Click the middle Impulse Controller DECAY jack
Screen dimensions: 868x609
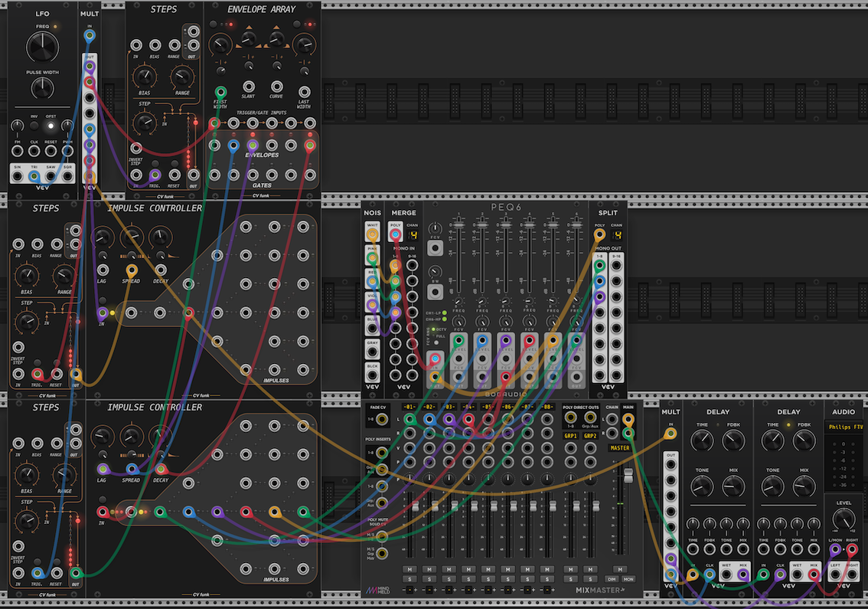161,270
